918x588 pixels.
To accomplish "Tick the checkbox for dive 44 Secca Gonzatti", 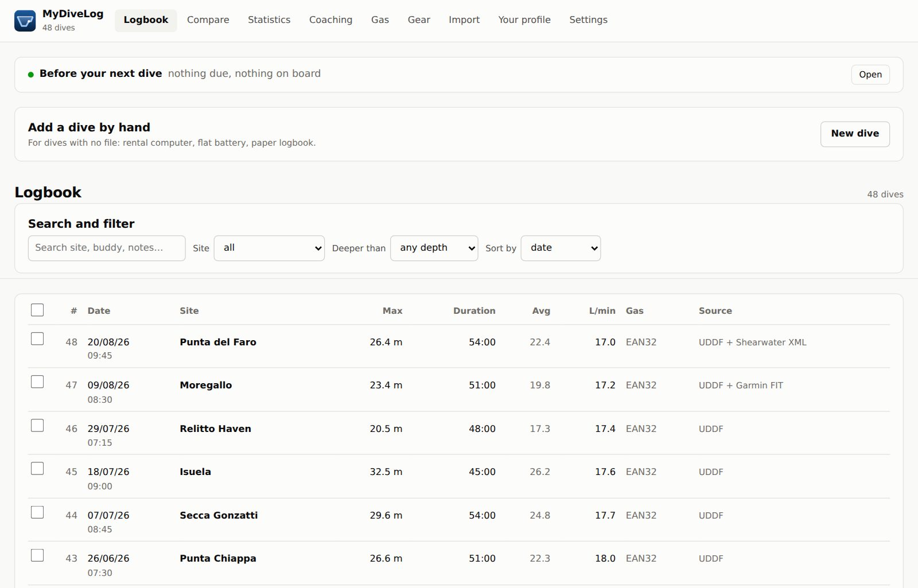I will click(37, 512).
